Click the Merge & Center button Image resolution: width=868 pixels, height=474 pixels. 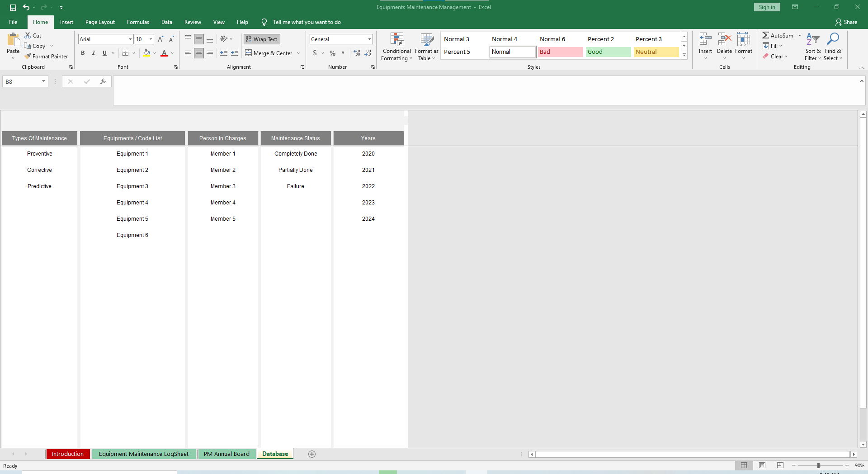(x=269, y=53)
